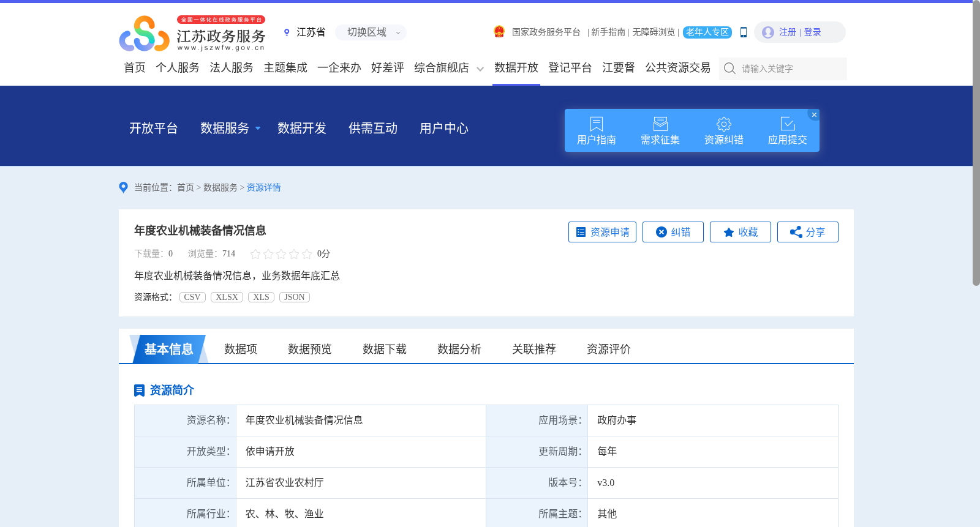Open the 开放平台 menu item
The width and height of the screenshot is (980, 527).
point(154,129)
